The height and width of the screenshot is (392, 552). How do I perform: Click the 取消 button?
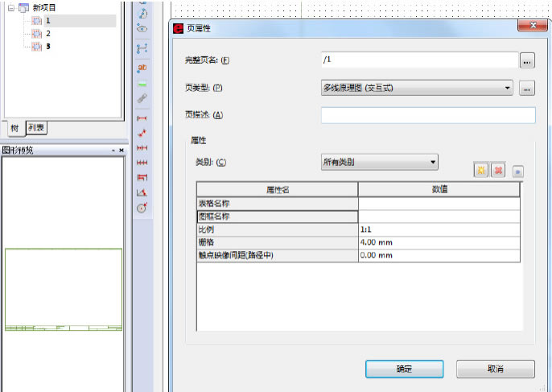(x=495, y=369)
